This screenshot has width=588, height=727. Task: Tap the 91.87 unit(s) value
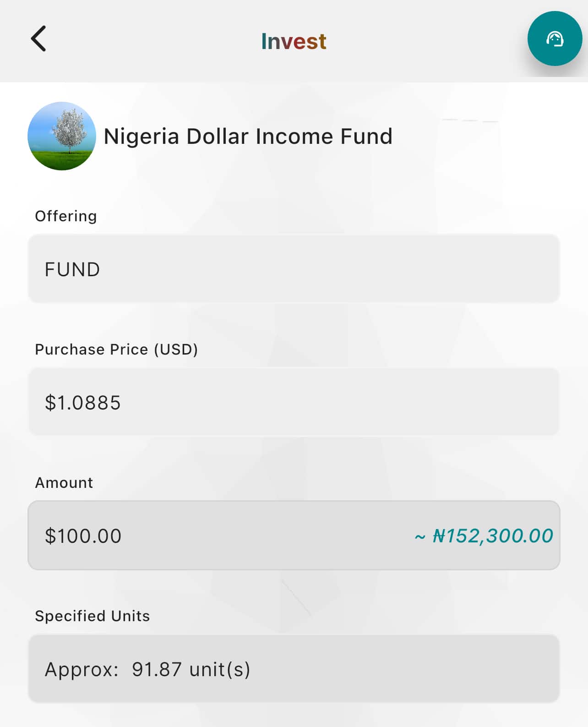click(x=191, y=669)
